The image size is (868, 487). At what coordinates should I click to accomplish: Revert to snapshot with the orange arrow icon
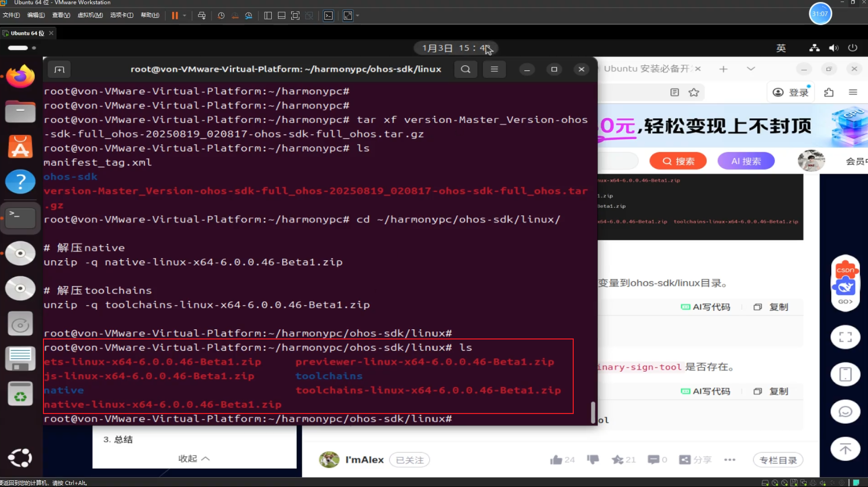(x=235, y=15)
